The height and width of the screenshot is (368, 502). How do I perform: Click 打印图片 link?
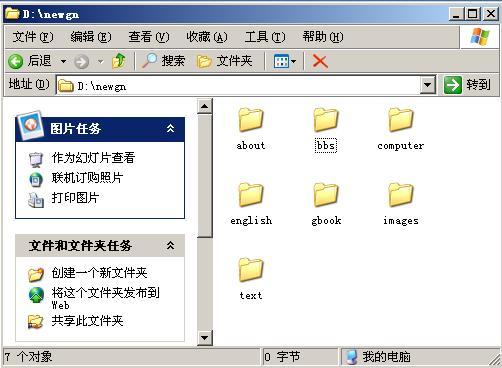click(75, 198)
